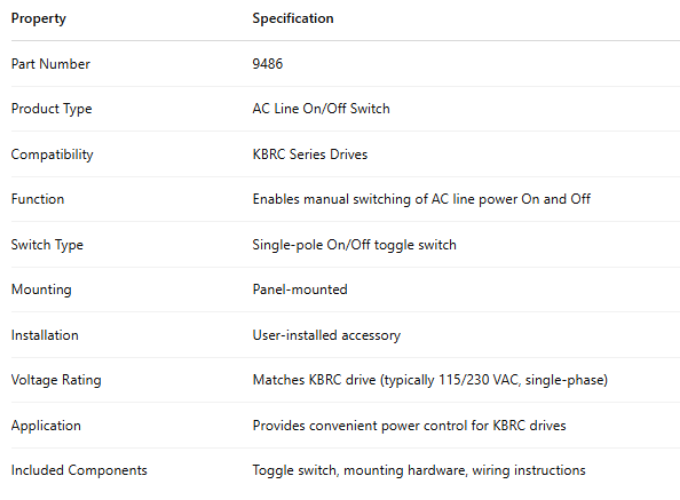Select the Mounting row label

point(41,290)
